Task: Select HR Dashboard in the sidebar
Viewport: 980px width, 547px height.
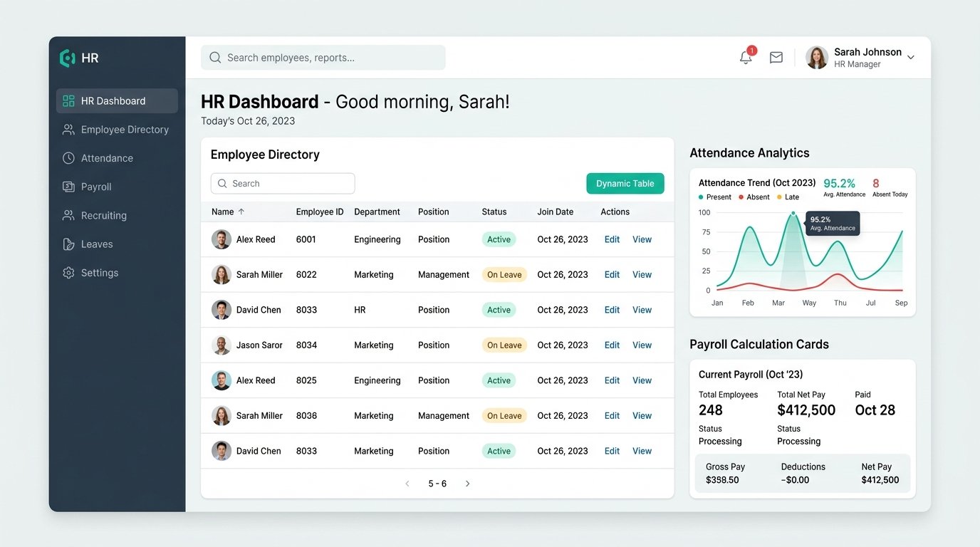Action: coord(117,101)
